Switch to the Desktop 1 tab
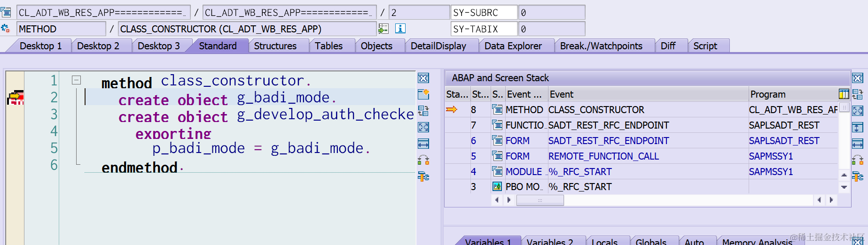 point(40,46)
